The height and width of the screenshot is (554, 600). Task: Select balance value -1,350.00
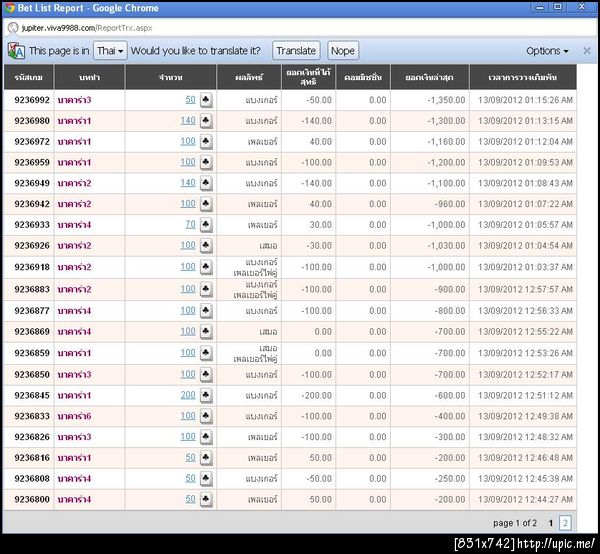click(446, 100)
